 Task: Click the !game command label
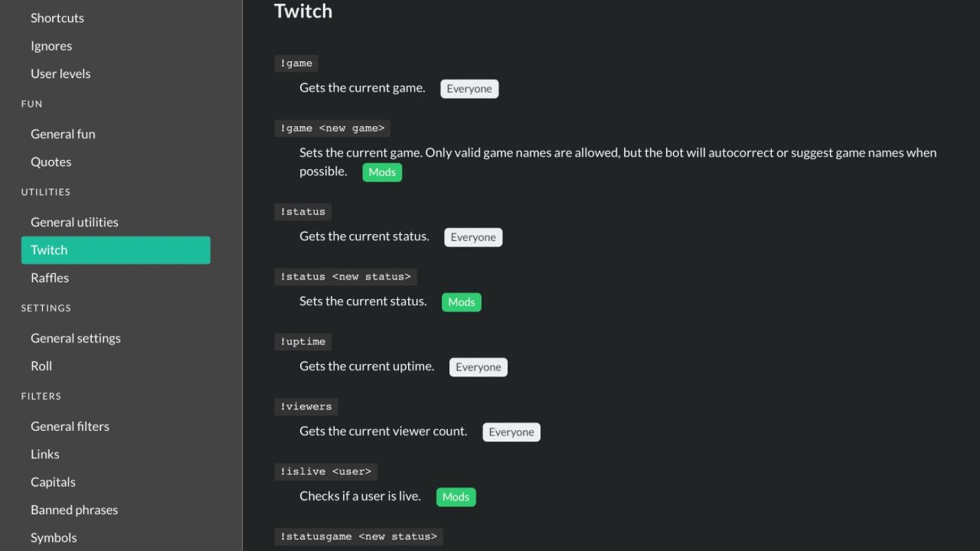(x=296, y=63)
